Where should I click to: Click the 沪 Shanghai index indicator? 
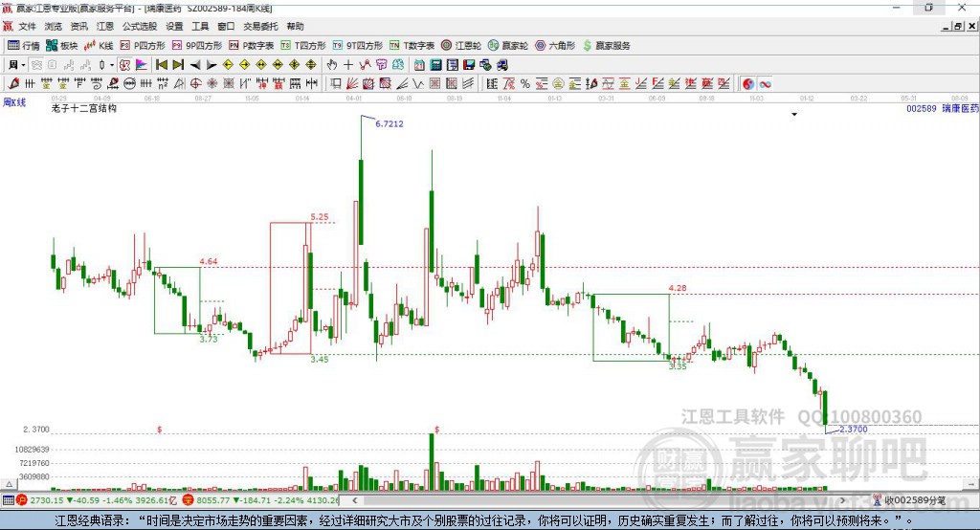[x=22, y=500]
